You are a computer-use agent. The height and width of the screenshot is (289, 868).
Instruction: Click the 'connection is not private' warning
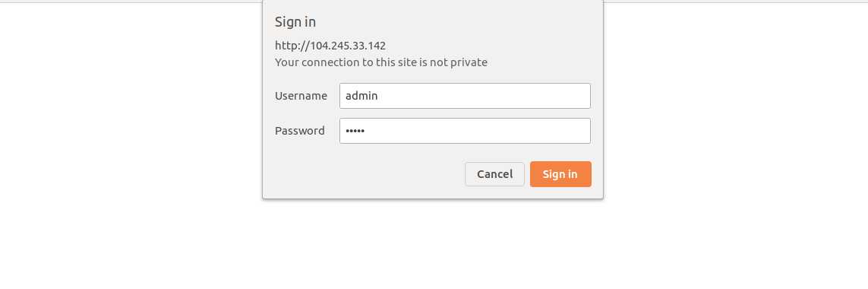coord(381,62)
